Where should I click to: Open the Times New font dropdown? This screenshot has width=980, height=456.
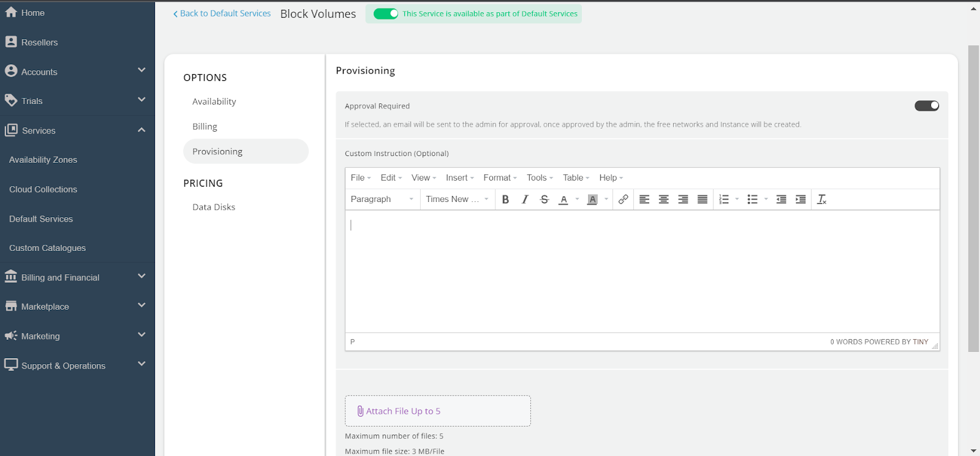458,200
